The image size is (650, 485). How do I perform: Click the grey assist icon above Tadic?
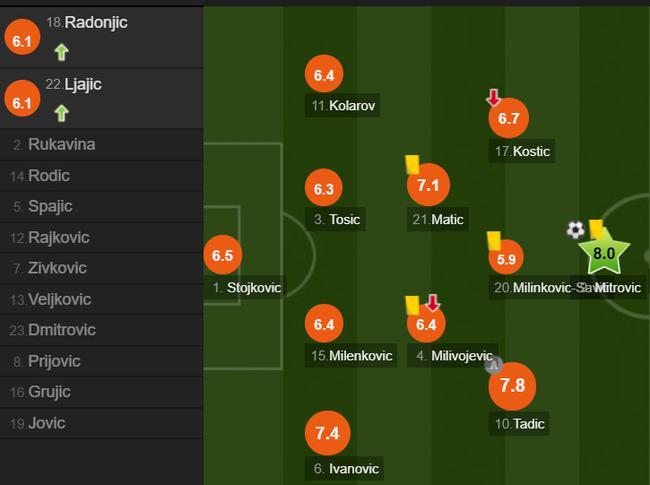click(494, 365)
